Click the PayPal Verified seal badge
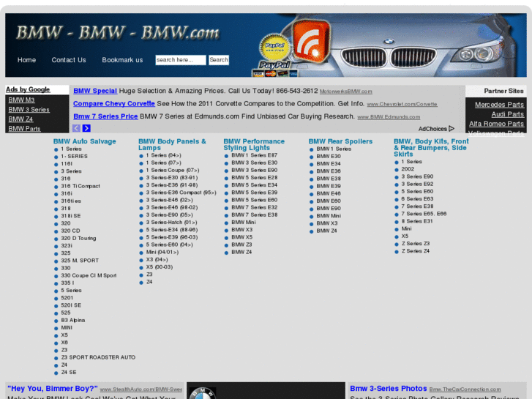The height and width of the screenshot is (399, 532). coord(274,47)
